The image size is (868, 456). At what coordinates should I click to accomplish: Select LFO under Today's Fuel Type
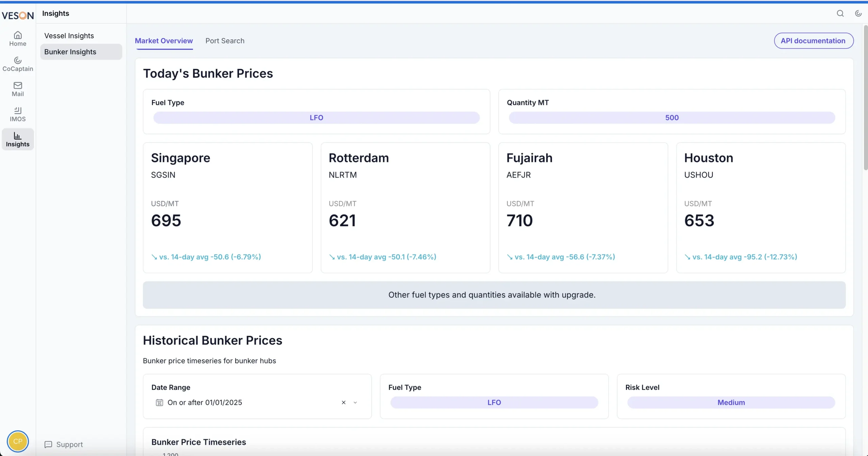[316, 118]
